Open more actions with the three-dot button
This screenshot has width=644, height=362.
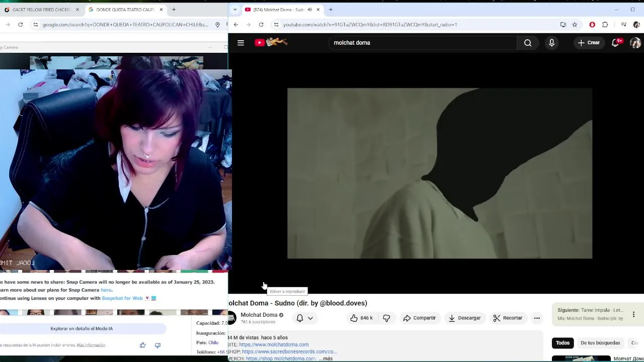tap(537, 318)
